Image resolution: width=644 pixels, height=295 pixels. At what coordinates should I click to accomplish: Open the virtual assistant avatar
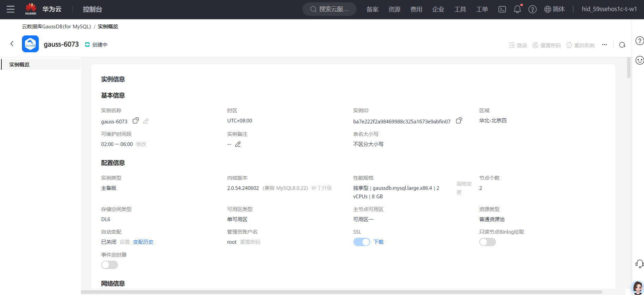(638, 288)
